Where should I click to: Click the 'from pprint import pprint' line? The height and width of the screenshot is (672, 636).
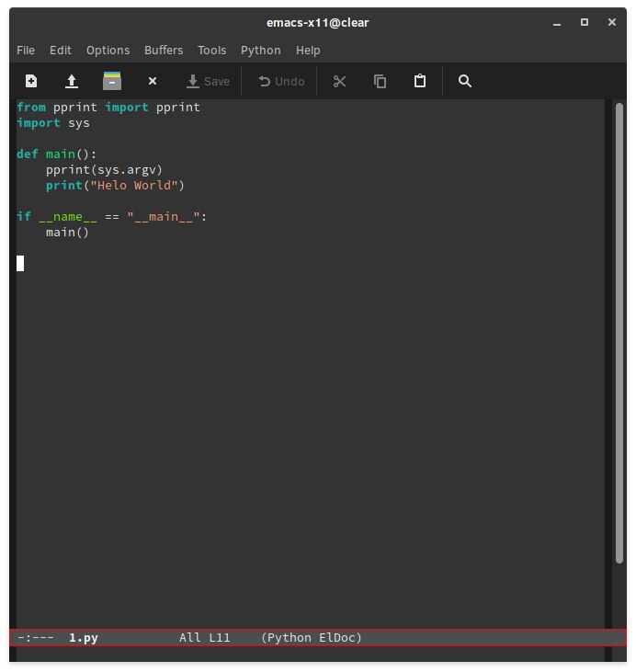coord(108,108)
